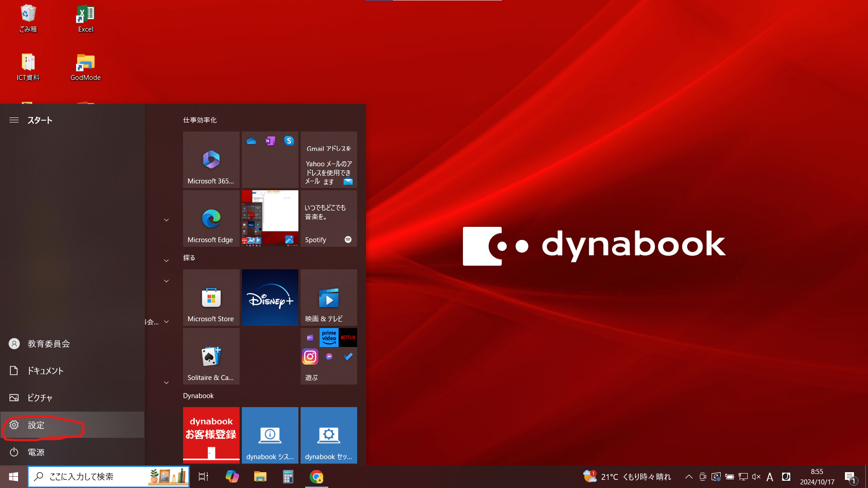Select the ごみ箱 recycle bin desktop icon
This screenshot has width=868, height=488.
[x=28, y=18]
